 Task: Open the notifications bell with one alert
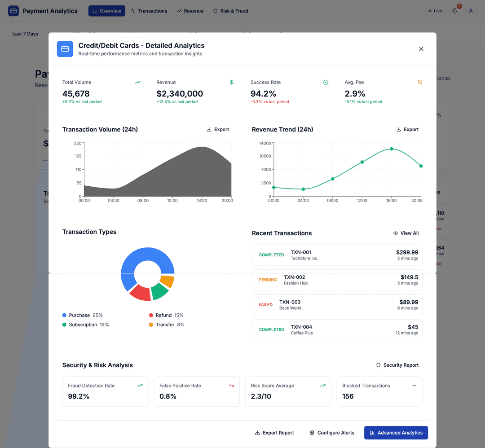(455, 11)
